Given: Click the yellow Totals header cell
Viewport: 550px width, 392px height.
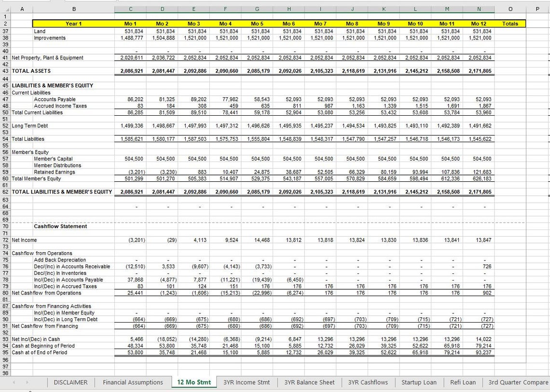Looking at the screenshot, I should [x=510, y=23].
